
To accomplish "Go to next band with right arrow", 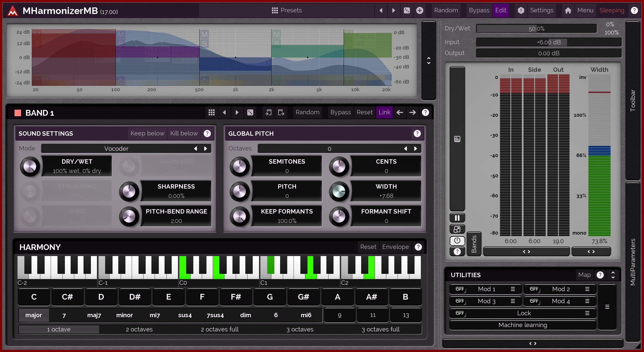I will (x=412, y=112).
